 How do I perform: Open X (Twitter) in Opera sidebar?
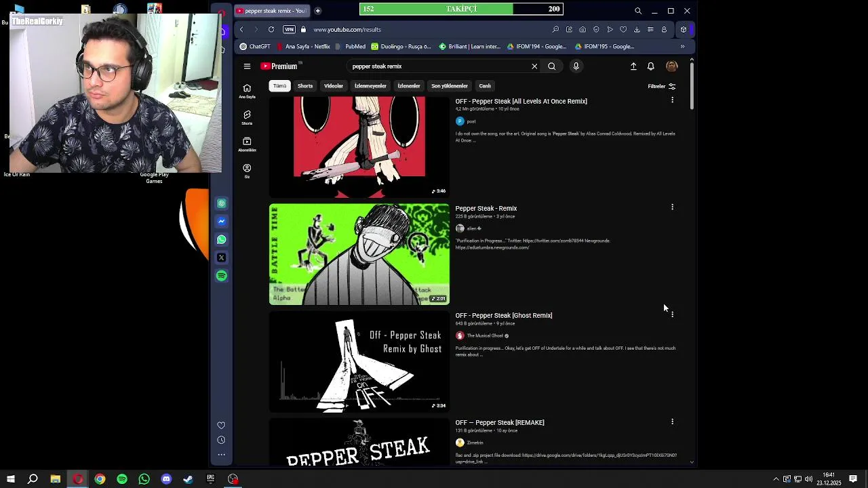[x=222, y=258]
